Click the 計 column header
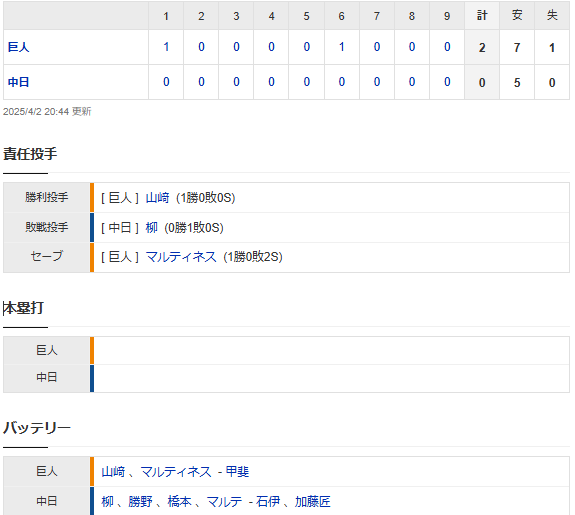 tap(482, 15)
